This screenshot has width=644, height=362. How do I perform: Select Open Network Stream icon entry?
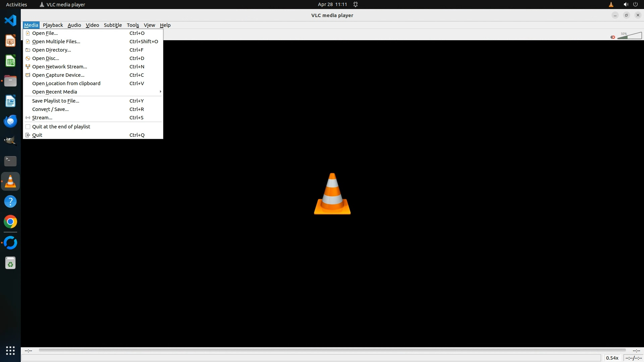(x=28, y=67)
